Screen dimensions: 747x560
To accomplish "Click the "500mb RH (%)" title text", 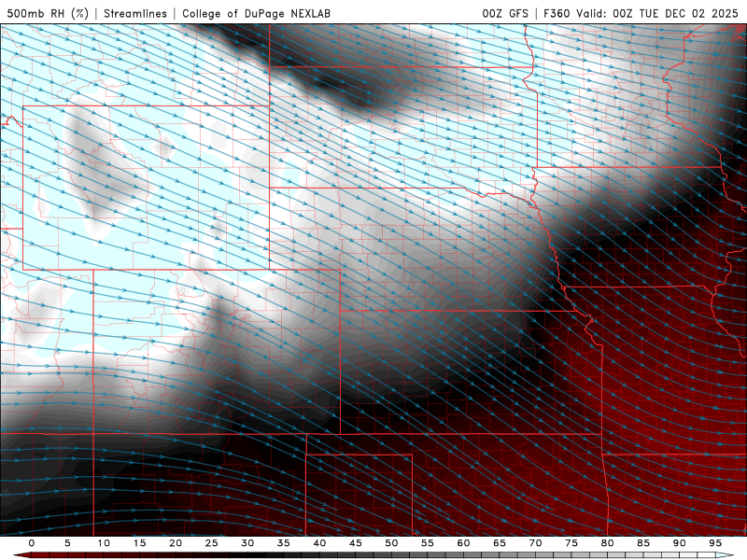I will (x=48, y=13).
